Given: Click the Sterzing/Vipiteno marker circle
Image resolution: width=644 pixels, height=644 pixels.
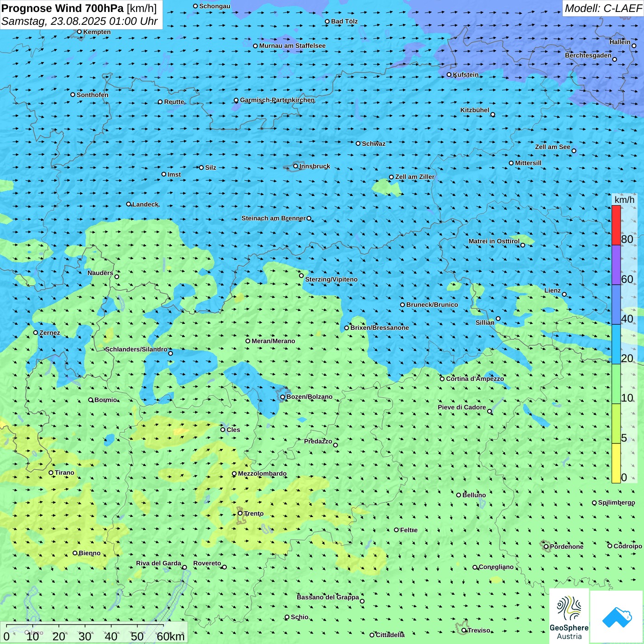Looking at the screenshot, I should (x=301, y=276).
